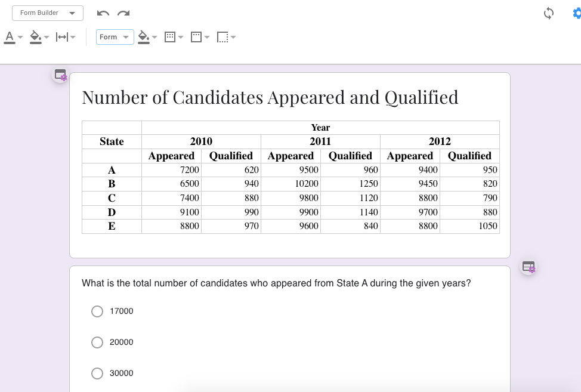
Task: Click row label E in table
Action: coord(112,226)
